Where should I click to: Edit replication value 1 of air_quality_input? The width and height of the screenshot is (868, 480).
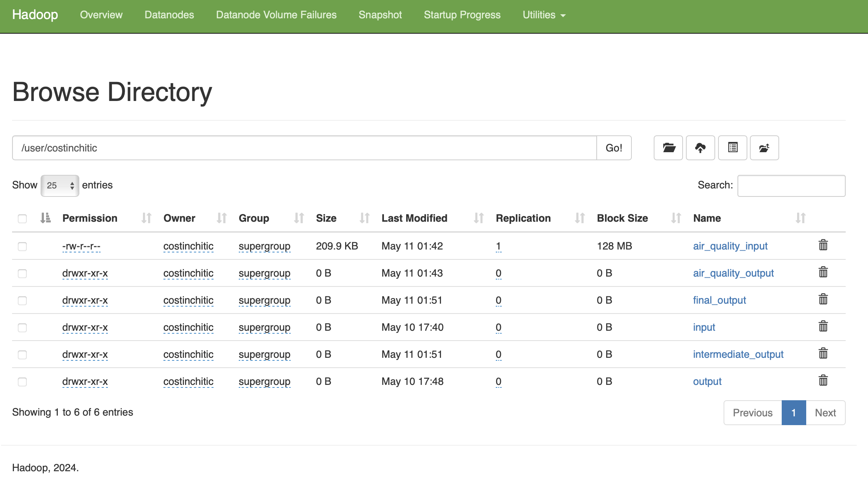pos(498,246)
